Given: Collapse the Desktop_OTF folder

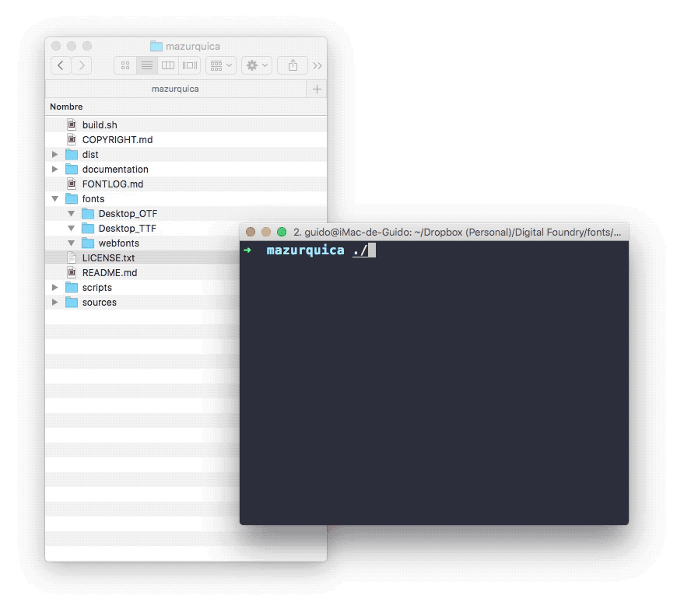Looking at the screenshot, I should coord(72,214).
